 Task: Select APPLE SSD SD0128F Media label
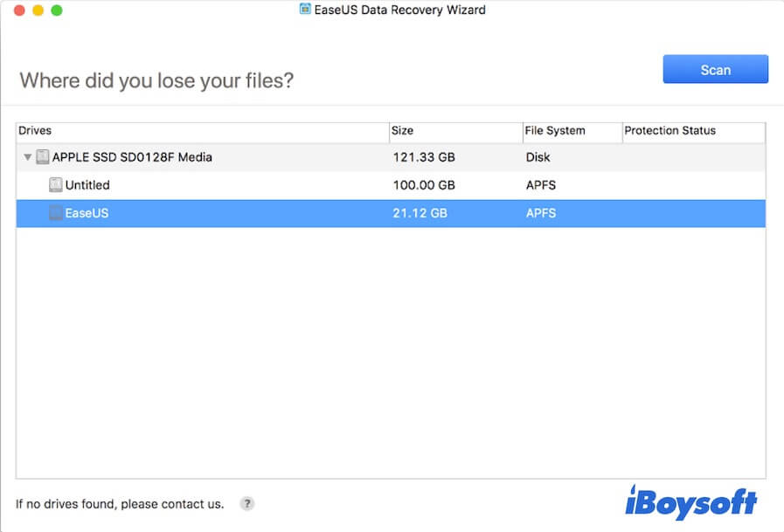point(132,157)
